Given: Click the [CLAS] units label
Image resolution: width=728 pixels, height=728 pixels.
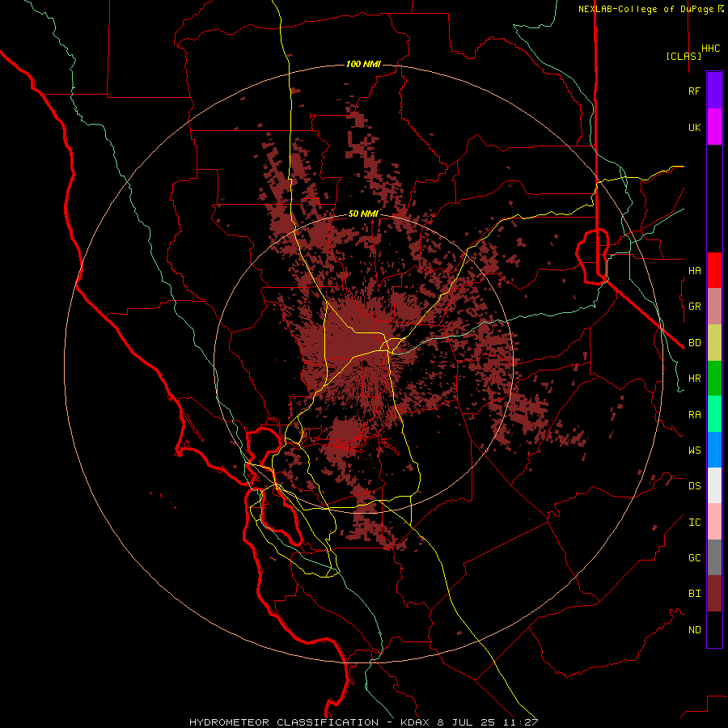Looking at the screenshot, I should pyautogui.click(x=684, y=56).
